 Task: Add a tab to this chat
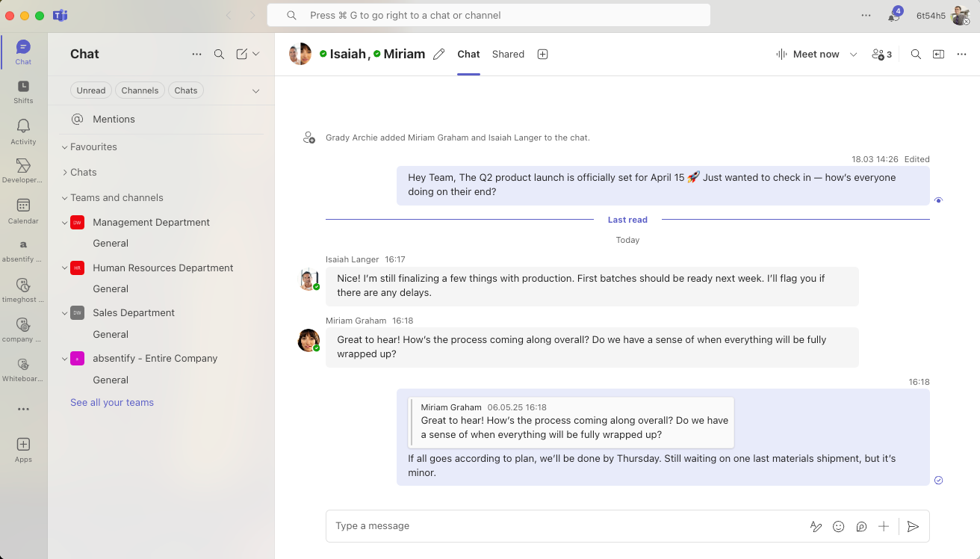click(x=543, y=54)
